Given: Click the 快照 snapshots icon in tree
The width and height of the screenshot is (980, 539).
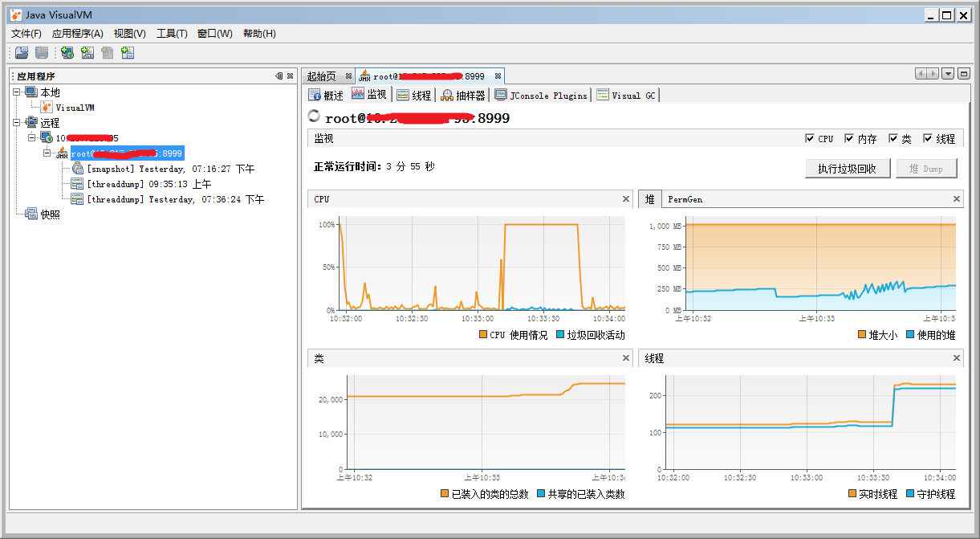Looking at the screenshot, I should (31, 214).
